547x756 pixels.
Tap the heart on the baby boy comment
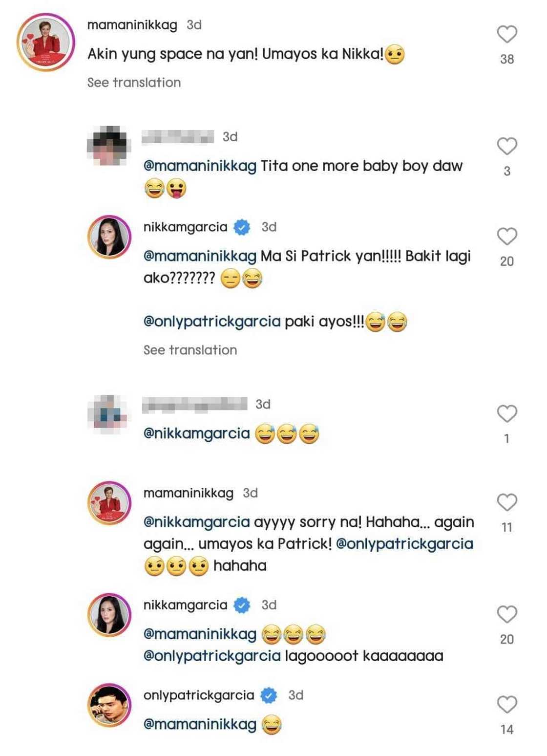506,145
